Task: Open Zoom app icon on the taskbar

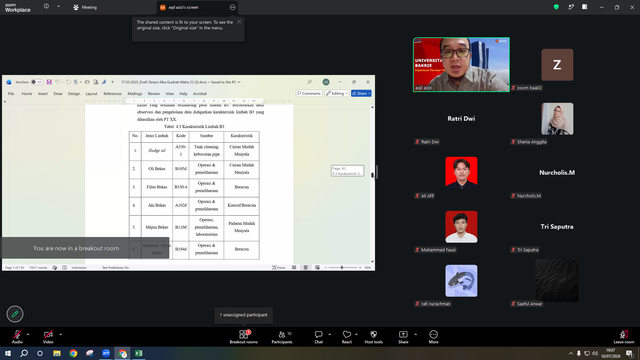Action: pos(106,353)
